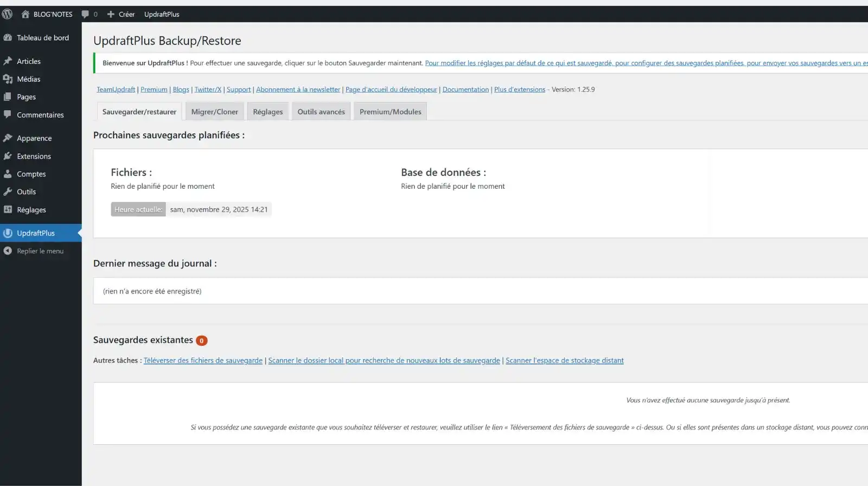868x486 pixels.
Task: Open the Réglages tab in UpdraftPlus
Action: click(267, 112)
